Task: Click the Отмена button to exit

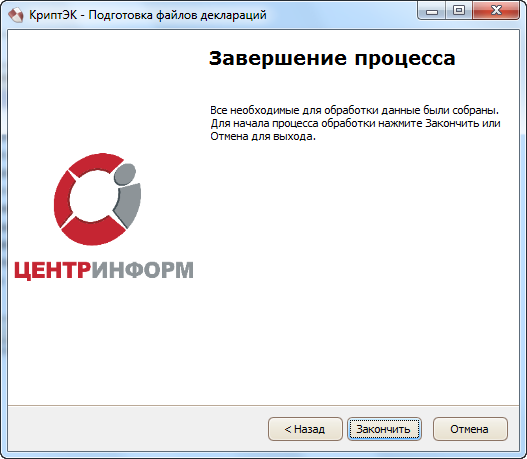Action: 470,429
